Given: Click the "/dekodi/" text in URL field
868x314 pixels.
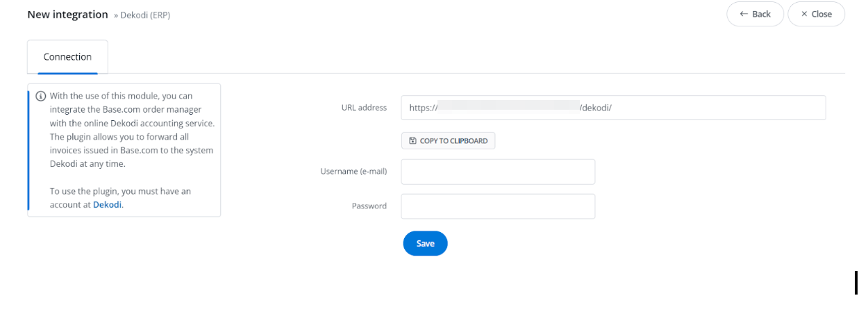Looking at the screenshot, I should [x=595, y=108].
